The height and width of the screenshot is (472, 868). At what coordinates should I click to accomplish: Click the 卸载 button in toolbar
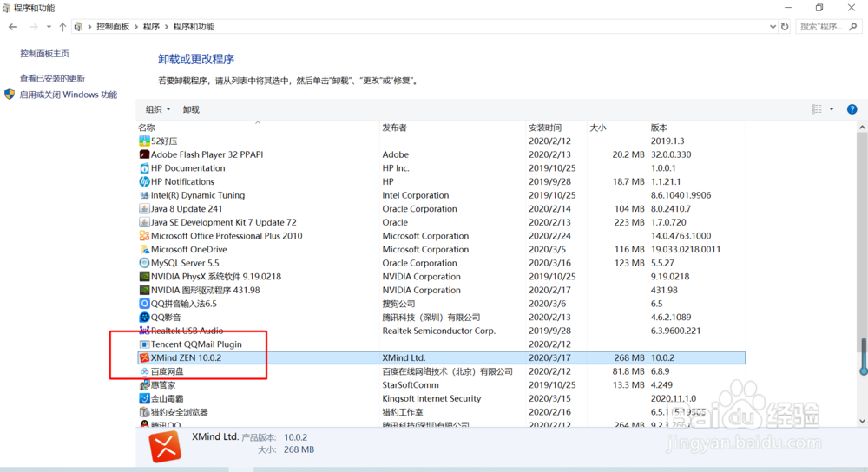191,109
